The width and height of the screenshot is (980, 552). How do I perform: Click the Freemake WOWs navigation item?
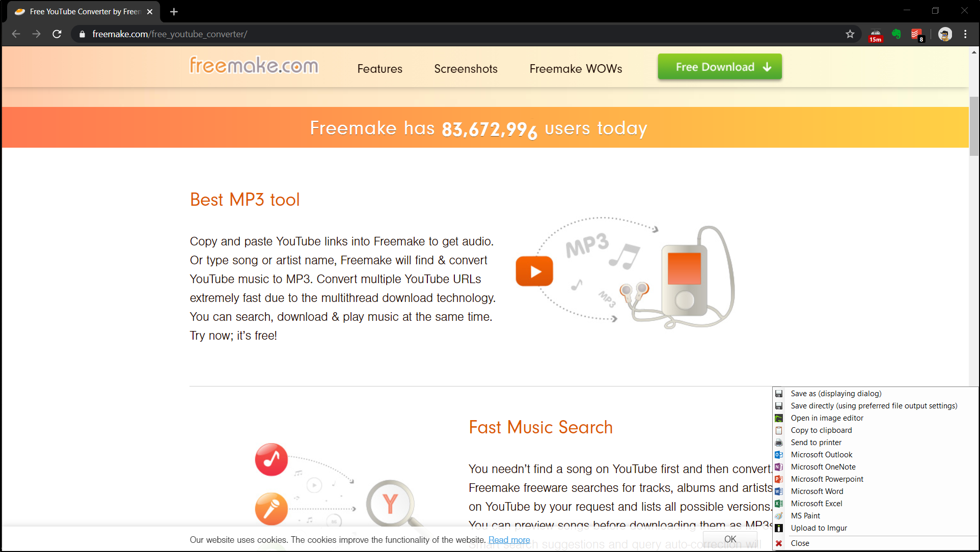click(576, 68)
